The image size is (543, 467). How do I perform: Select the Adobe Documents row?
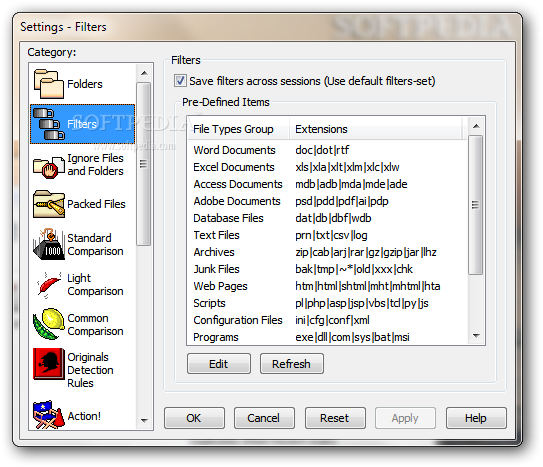tap(327, 201)
